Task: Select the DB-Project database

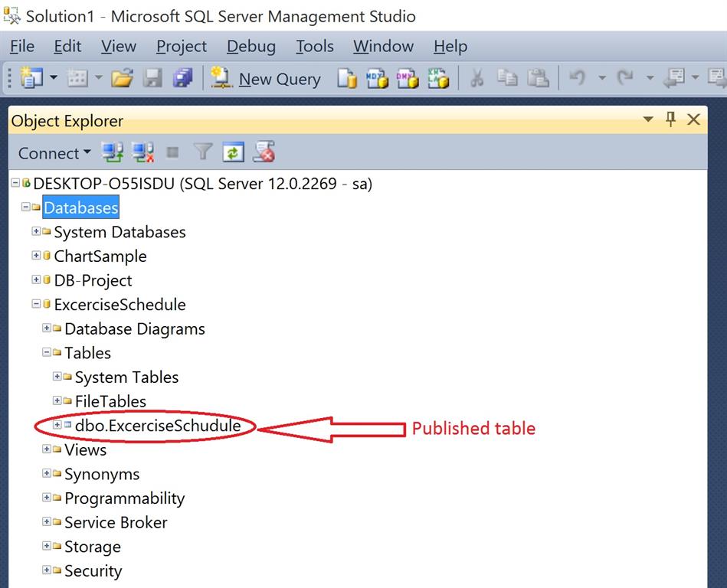Action: 93,281
